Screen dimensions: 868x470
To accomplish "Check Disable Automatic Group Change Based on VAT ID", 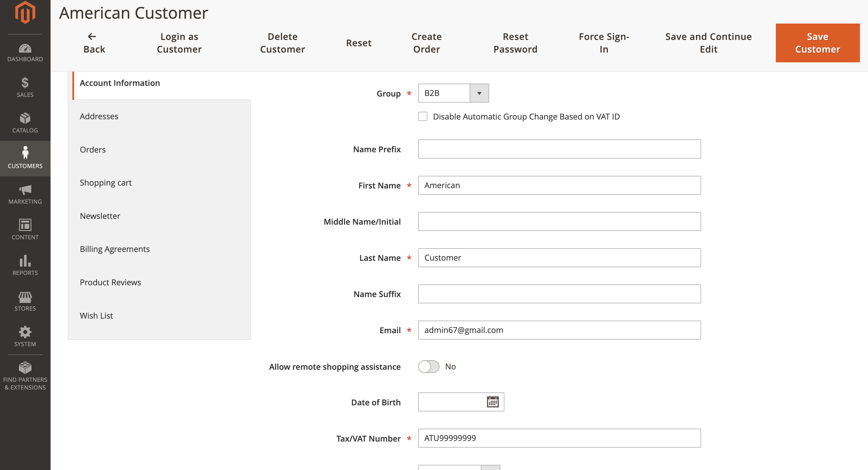I will (x=422, y=116).
